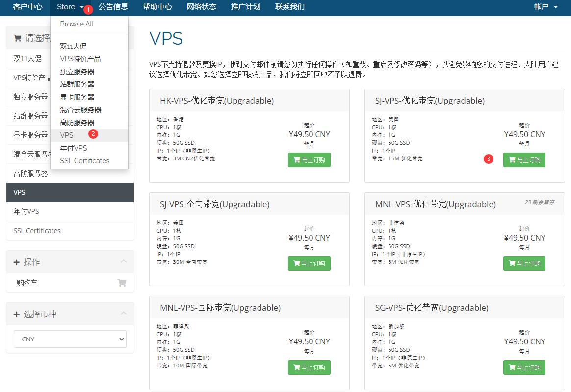Choose SSL Certificates from the Store menu

tap(85, 161)
